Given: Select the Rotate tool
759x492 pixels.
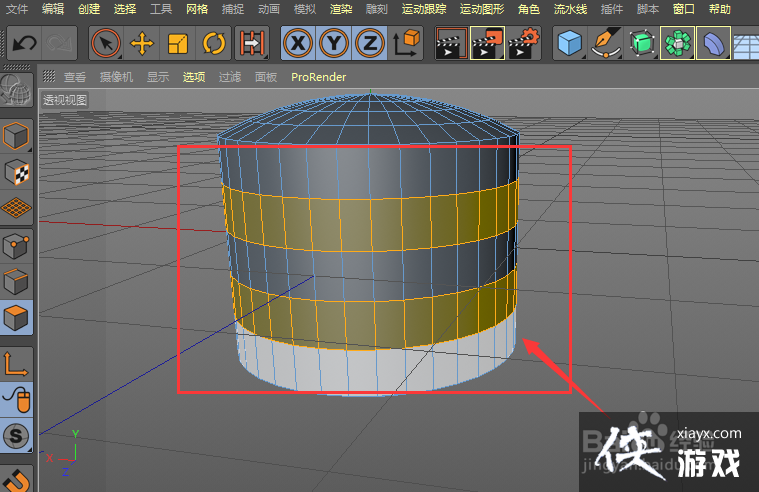Looking at the screenshot, I should 213,43.
